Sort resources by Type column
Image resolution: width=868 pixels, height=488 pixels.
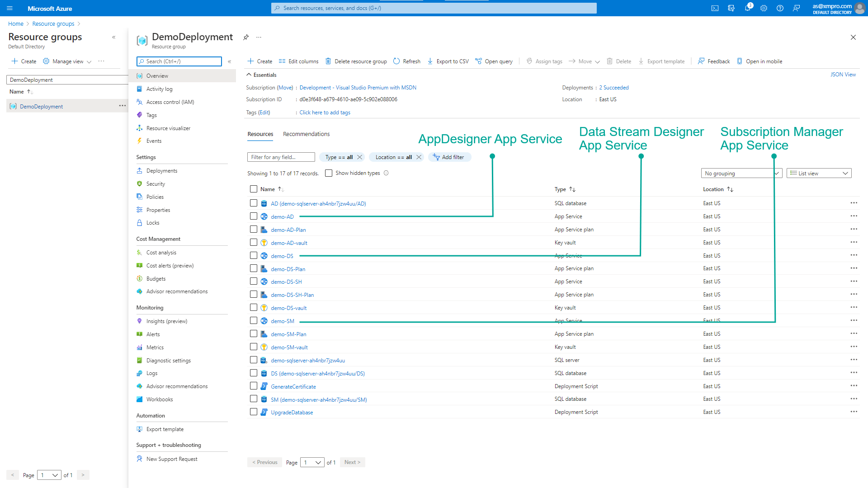coord(565,189)
